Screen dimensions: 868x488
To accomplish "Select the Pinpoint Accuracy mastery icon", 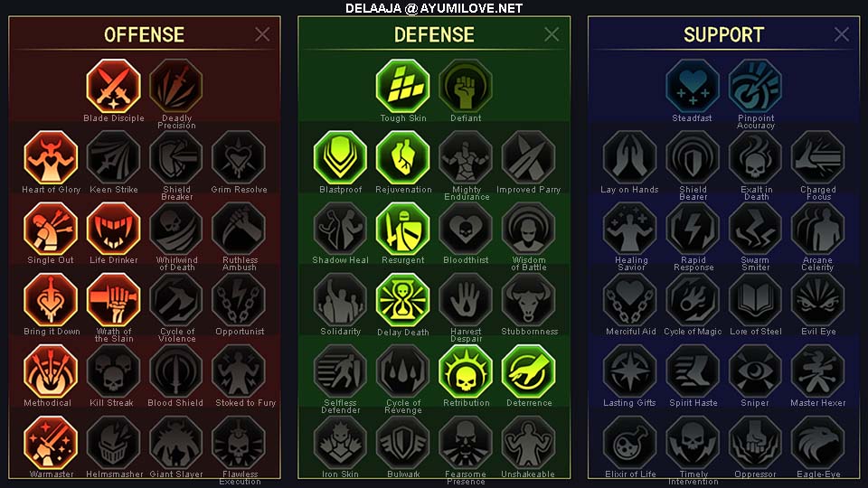I will [755, 86].
